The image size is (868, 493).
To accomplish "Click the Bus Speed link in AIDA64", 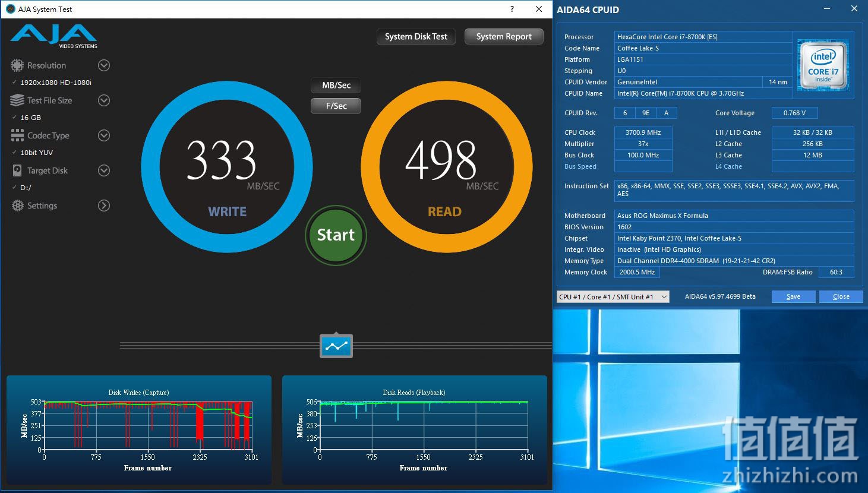I will pos(580,166).
